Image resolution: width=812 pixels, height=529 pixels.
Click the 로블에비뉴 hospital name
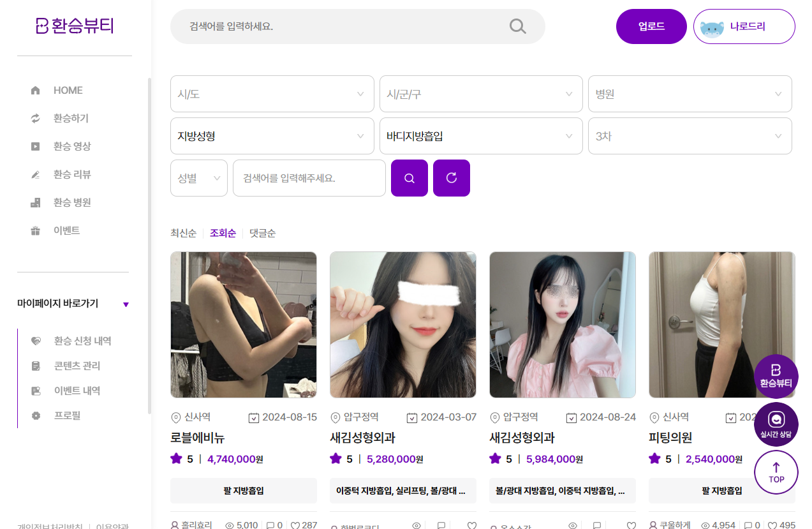[198, 438]
